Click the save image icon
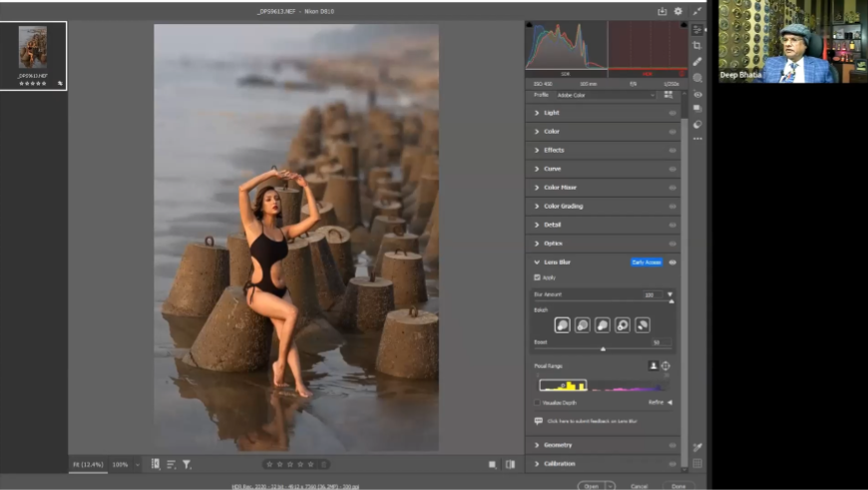This screenshot has width=868, height=490. pos(661,11)
